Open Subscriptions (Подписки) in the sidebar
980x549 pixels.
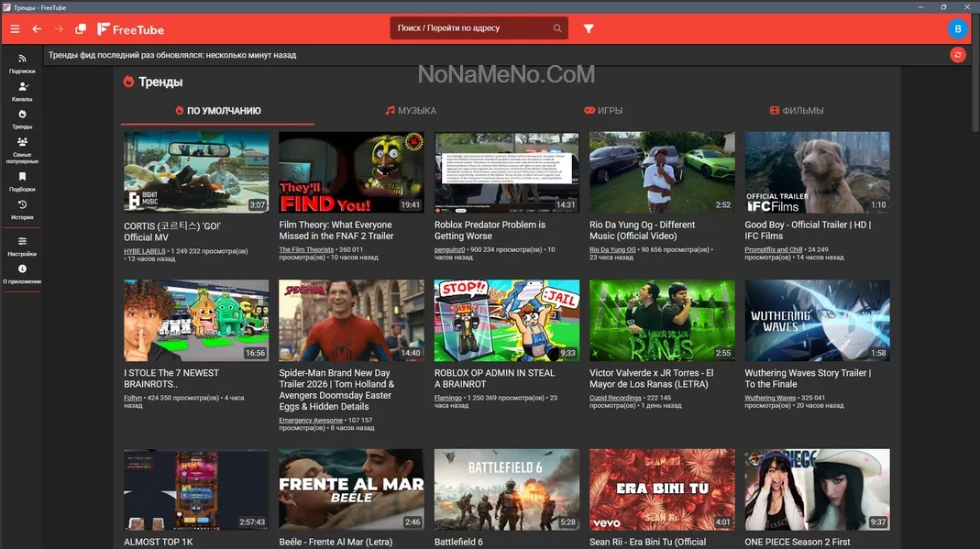click(22, 63)
